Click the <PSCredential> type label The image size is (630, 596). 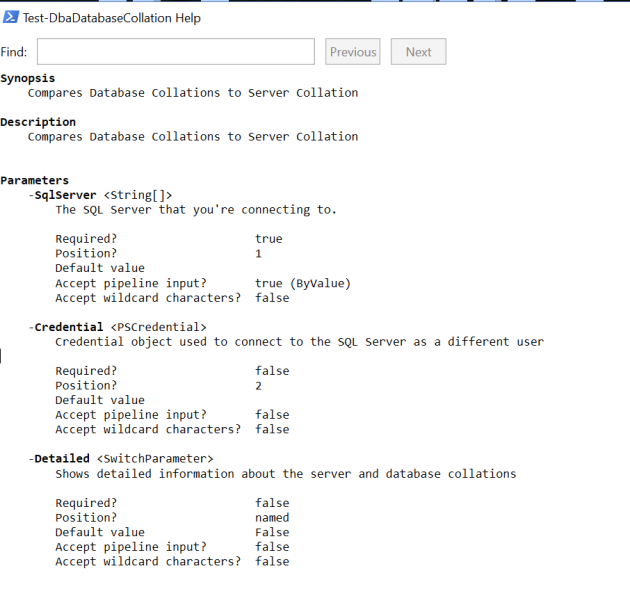coord(159,327)
